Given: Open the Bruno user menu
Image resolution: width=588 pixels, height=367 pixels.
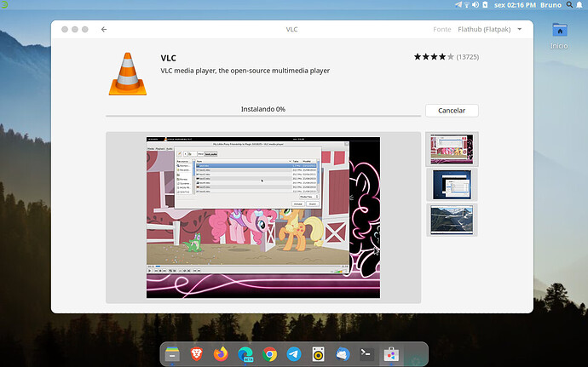Looking at the screenshot, I should point(551,5).
